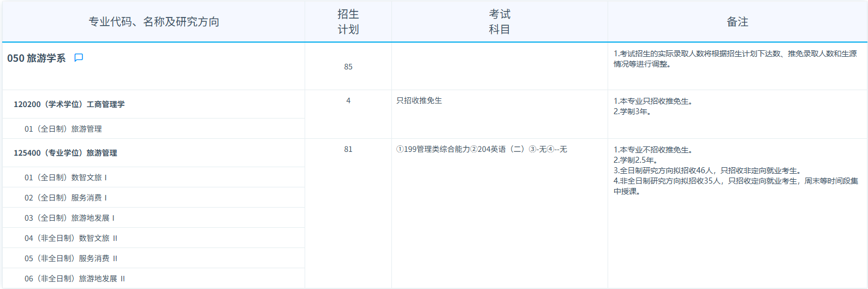868x289 pixels.
Task: Select the 120200 工商管理学 major row
Action: tap(69, 104)
